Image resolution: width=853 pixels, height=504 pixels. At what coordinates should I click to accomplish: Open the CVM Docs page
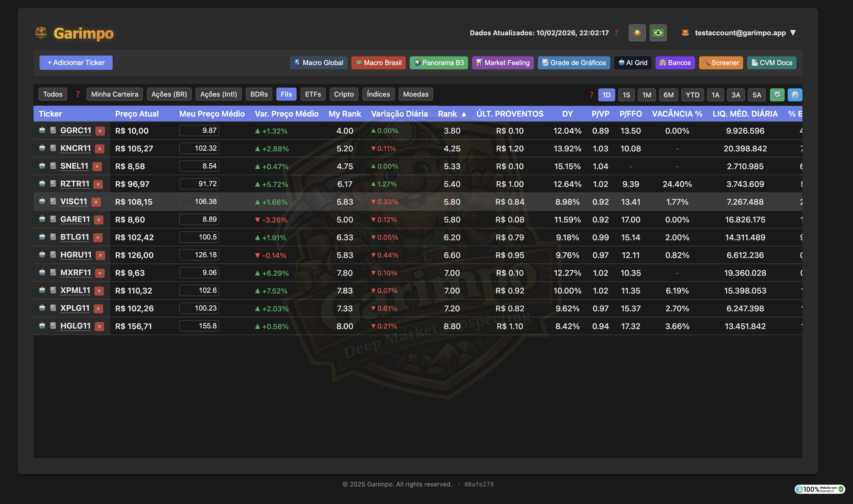[771, 63]
